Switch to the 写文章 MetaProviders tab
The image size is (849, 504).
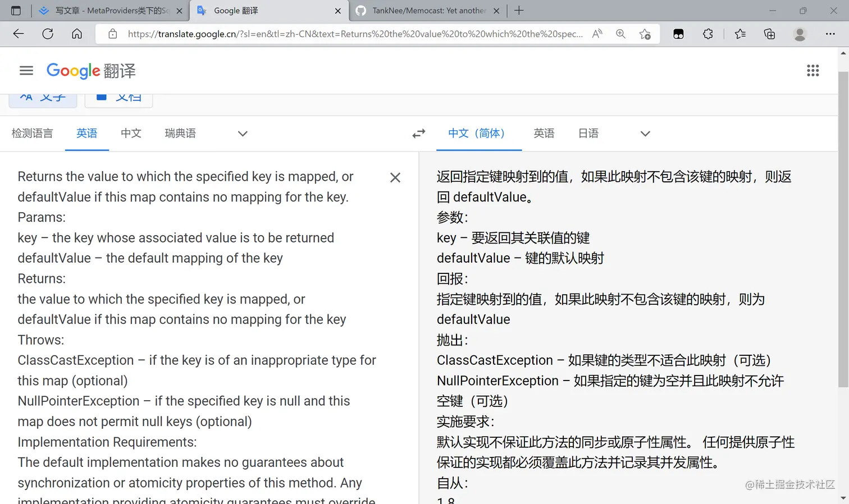[x=110, y=11]
